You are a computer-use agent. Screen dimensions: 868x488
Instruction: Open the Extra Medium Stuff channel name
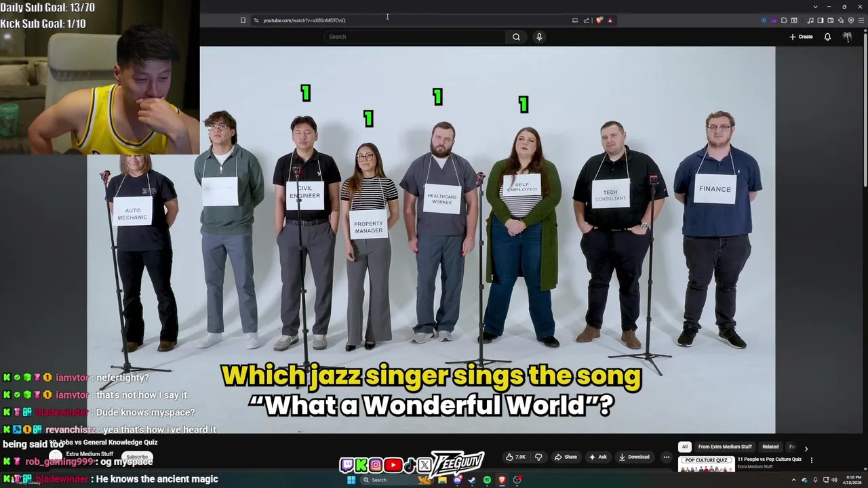point(89,454)
